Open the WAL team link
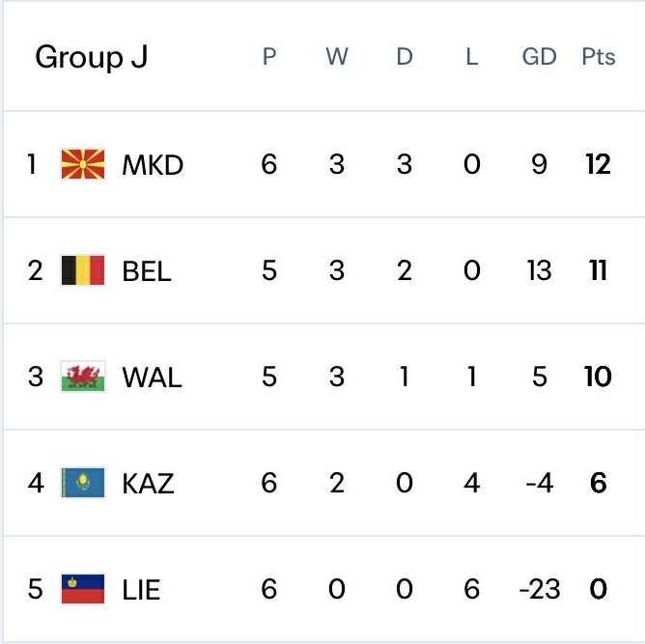This screenshot has height=644, width=645. (151, 378)
